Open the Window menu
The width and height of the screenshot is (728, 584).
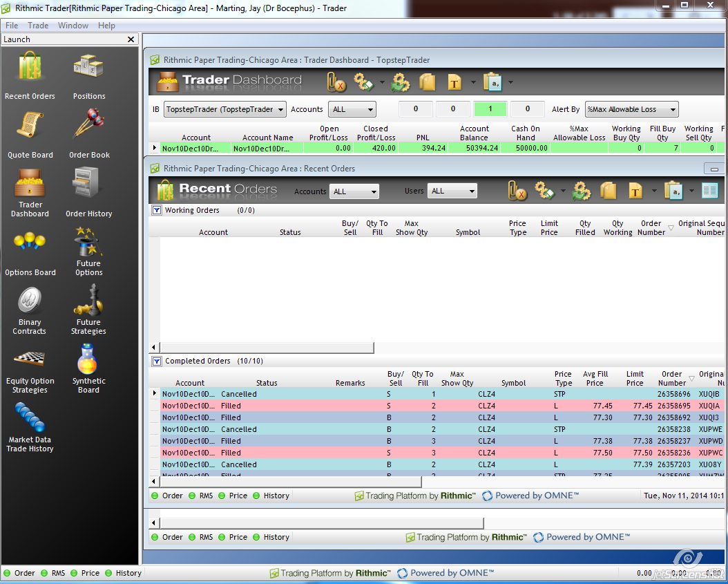click(x=73, y=26)
